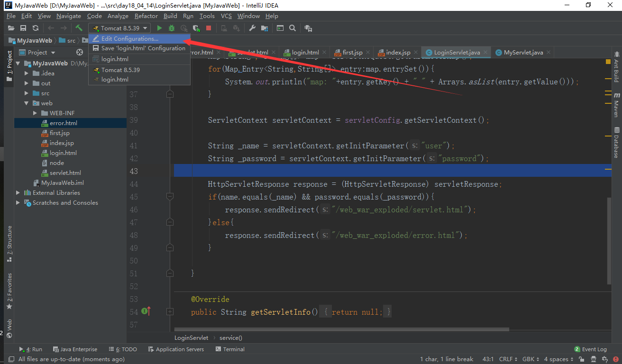Open the 6: TODO tool window
Viewport: 622px width, 364px height.
tap(122, 349)
